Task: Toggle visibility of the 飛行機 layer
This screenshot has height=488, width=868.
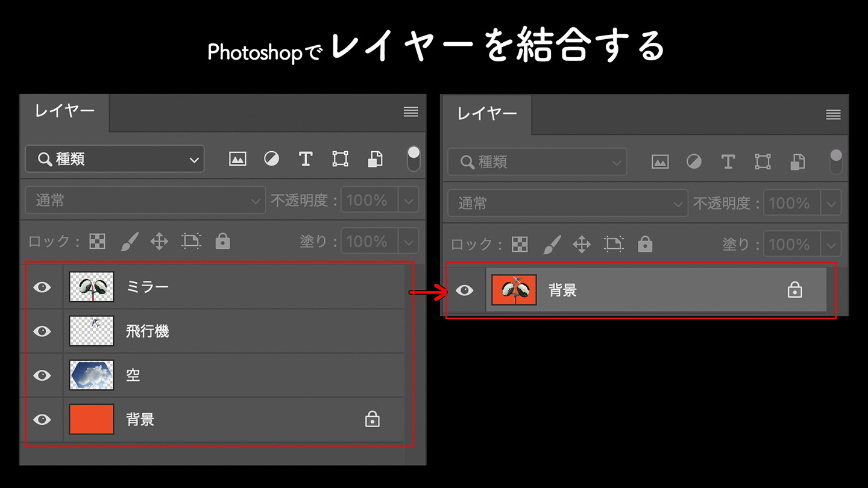Action: coord(42,331)
